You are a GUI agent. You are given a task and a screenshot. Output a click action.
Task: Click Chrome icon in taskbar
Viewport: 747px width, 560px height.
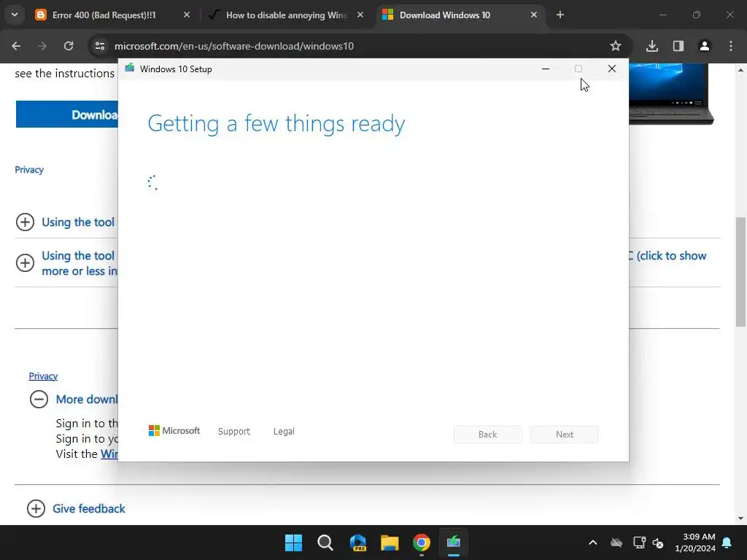pos(422,542)
